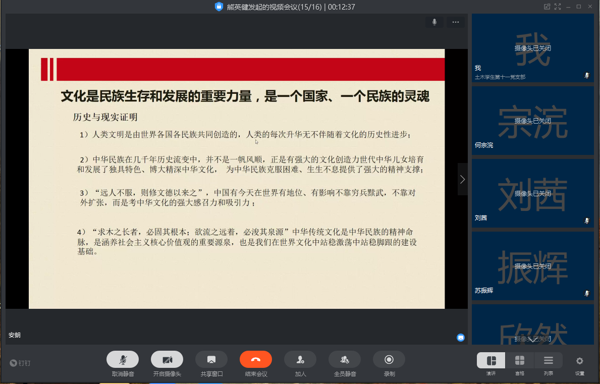Toggle mute all participants (全员静音)

344,360
